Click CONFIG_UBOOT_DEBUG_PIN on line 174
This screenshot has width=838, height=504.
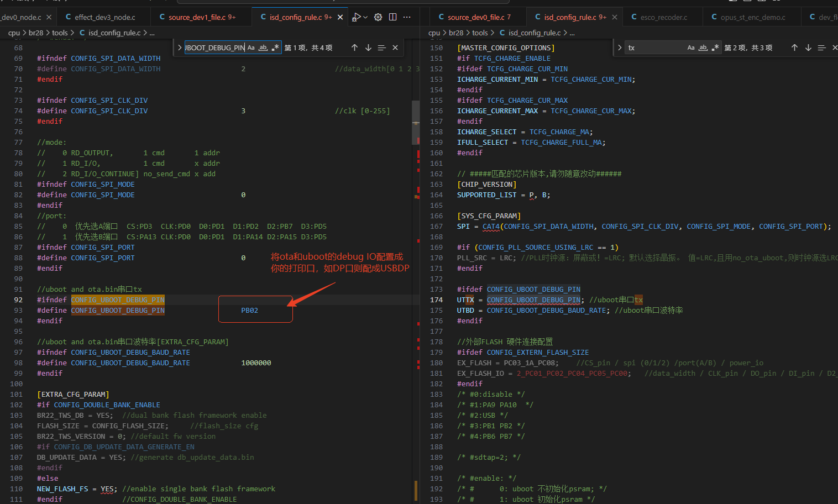(533, 300)
